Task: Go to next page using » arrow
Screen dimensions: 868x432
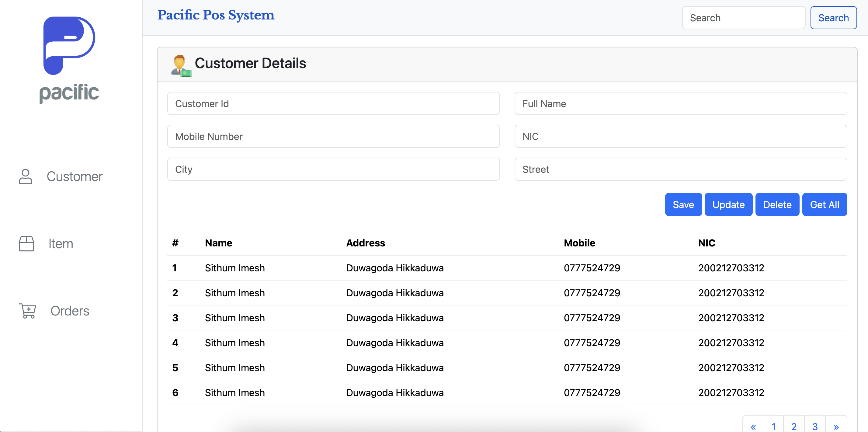Action: click(836, 426)
